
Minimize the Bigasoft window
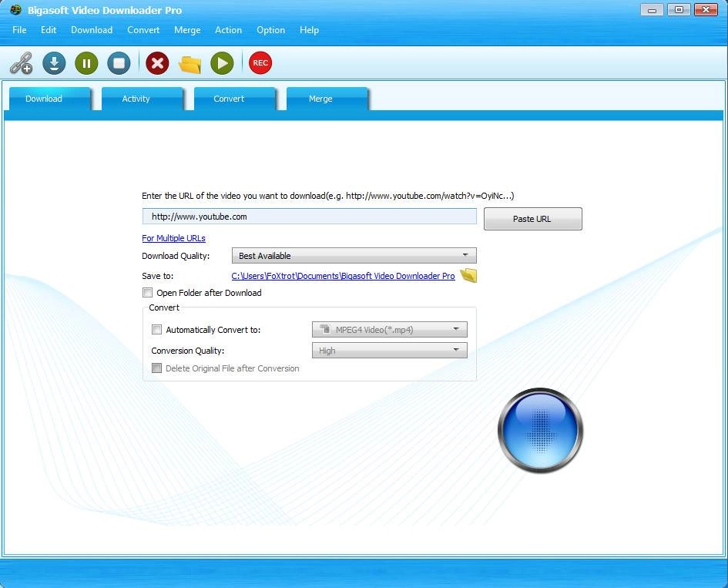[652, 10]
